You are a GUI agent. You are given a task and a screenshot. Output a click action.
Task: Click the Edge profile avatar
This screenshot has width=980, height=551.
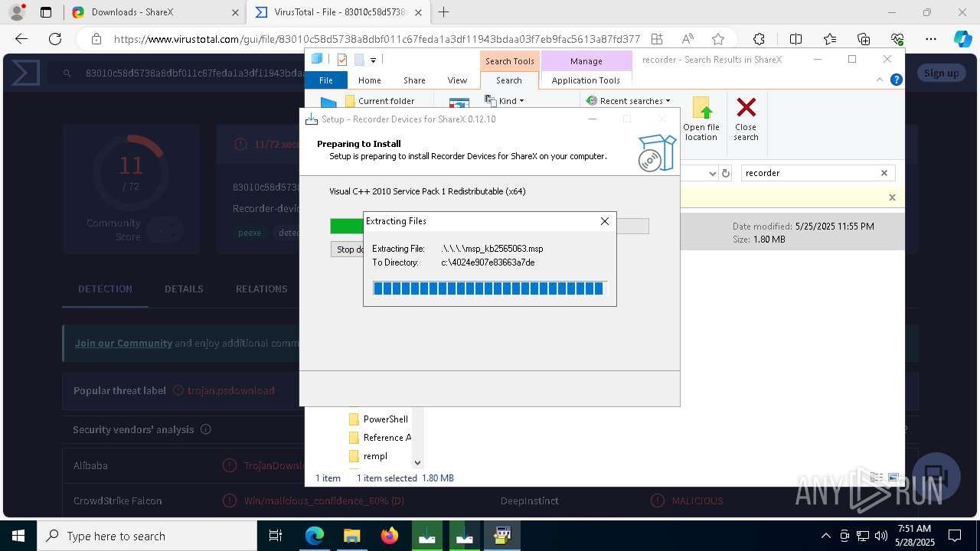(x=16, y=12)
